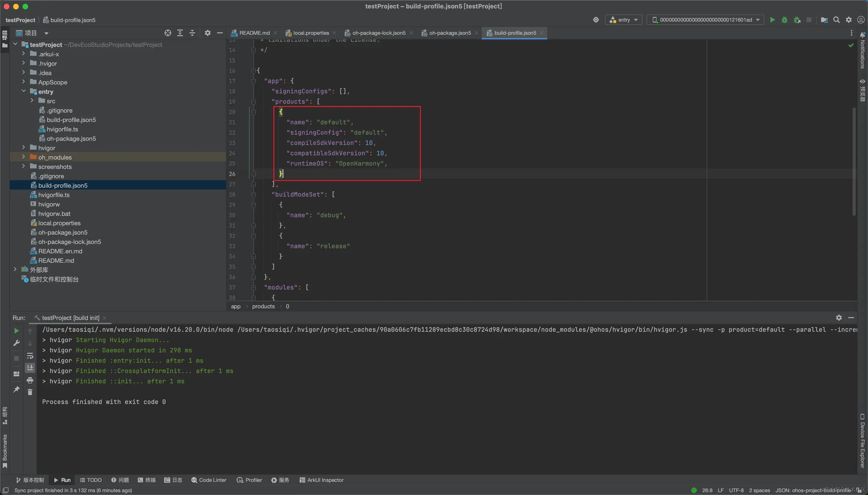This screenshot has width=868, height=495.
Task: Hide the project tool window
Action: pyautogui.click(x=220, y=33)
